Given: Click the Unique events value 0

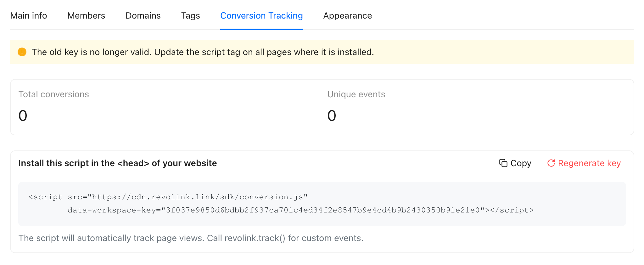Looking at the screenshot, I should pyautogui.click(x=332, y=116).
